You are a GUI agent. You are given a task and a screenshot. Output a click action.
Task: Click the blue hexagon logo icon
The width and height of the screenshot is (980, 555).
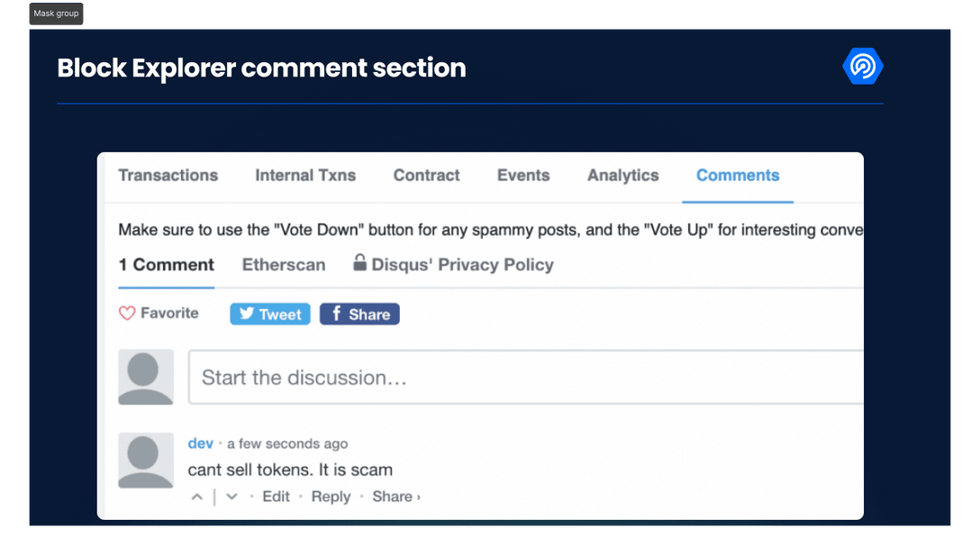click(x=863, y=67)
